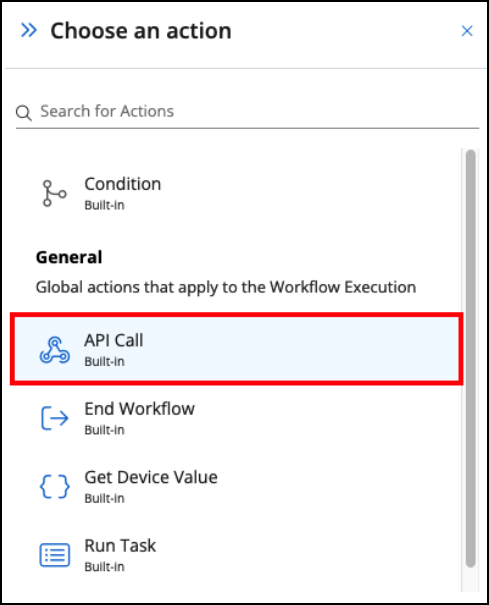Click the Get Device Value braces icon

click(x=55, y=486)
